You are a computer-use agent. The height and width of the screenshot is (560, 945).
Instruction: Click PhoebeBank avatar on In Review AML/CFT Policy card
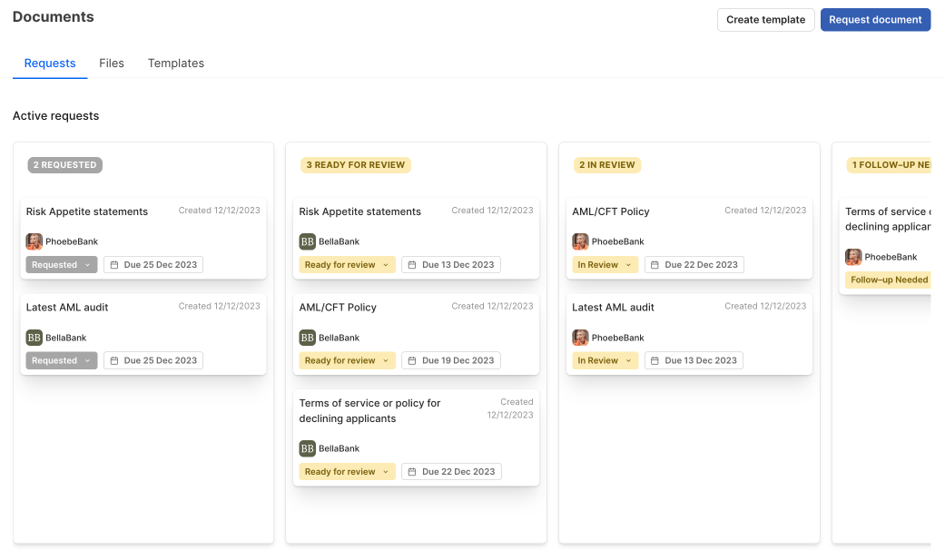coord(580,241)
